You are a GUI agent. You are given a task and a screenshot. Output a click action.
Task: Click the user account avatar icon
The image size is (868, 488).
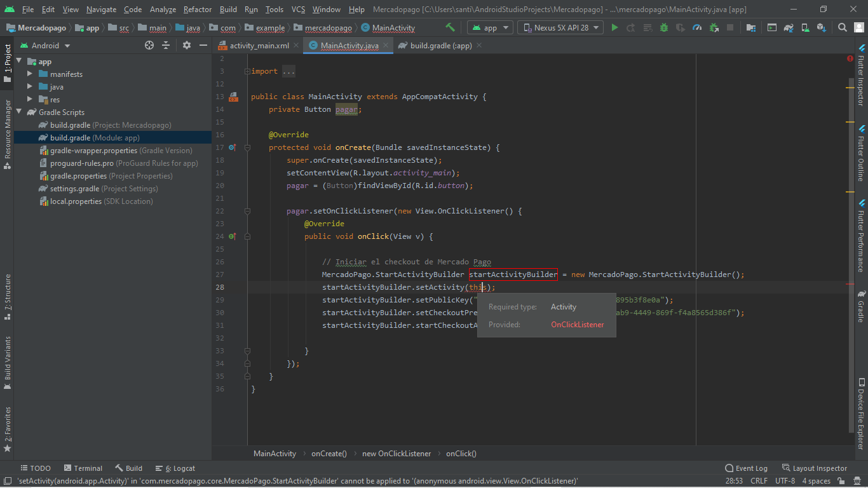coord(858,27)
